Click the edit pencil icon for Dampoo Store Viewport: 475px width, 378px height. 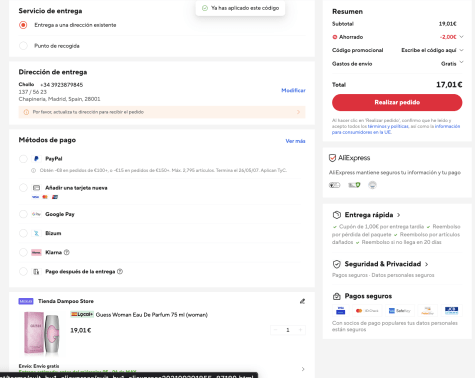302,301
